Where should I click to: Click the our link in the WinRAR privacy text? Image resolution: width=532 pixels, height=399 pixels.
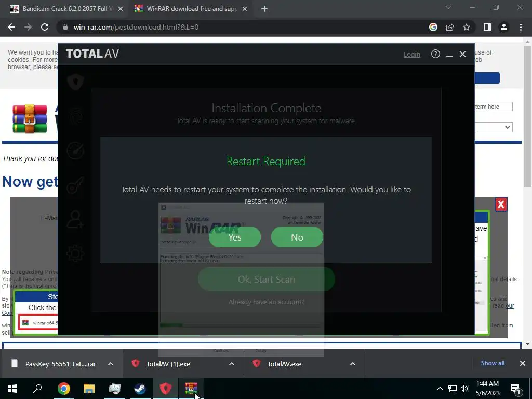(510, 305)
